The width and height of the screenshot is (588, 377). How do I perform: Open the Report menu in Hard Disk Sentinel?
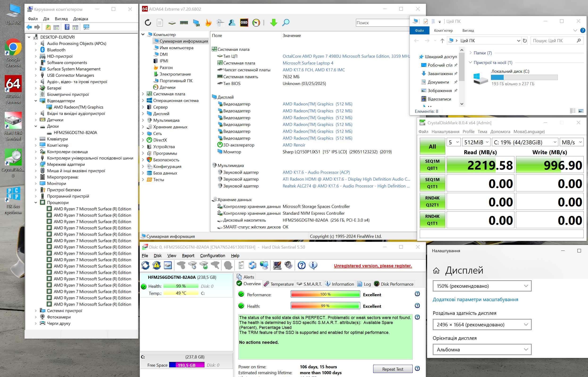188,255
